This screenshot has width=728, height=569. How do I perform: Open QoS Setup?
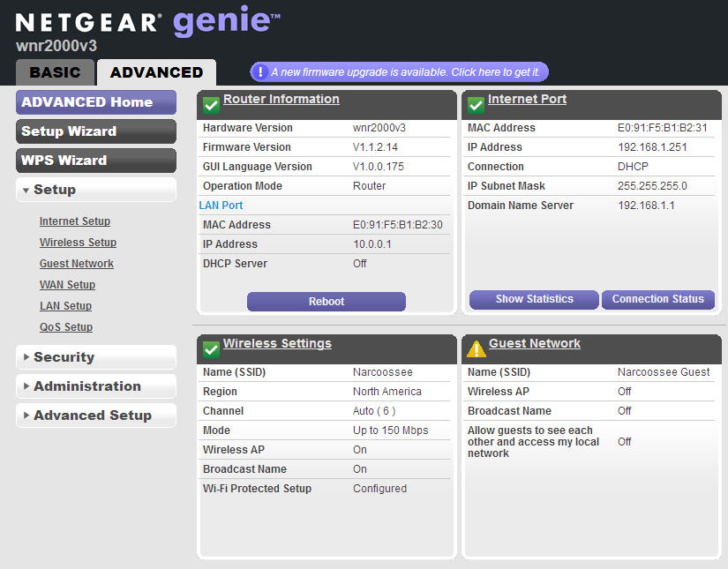pos(66,327)
